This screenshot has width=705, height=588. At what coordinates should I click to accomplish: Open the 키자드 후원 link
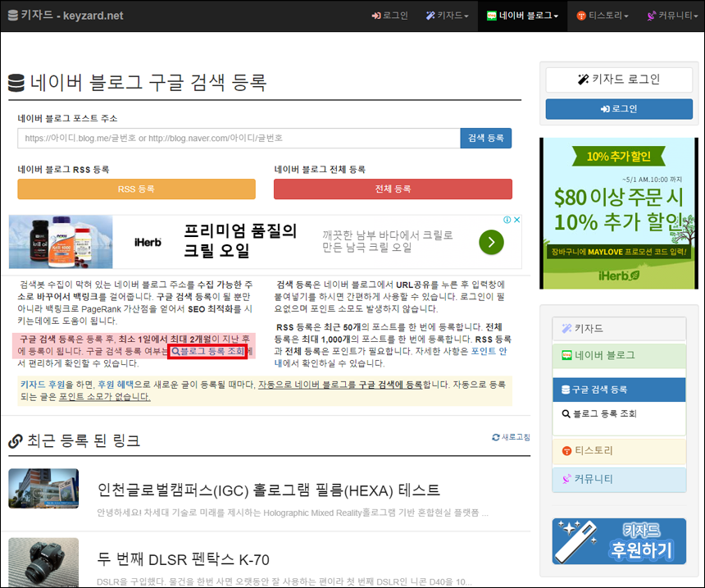point(43,385)
